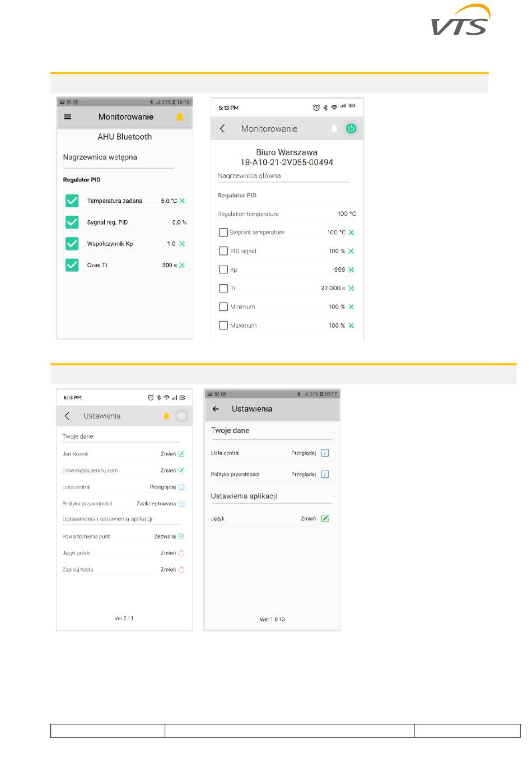Tap Sygnał reg. PID 0.0 % value
532x767 pixels.
[x=179, y=222]
